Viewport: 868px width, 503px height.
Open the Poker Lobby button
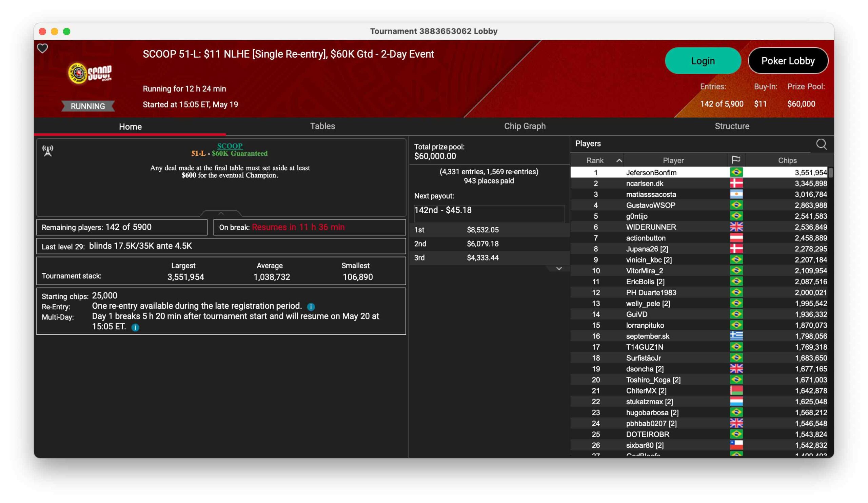788,61
